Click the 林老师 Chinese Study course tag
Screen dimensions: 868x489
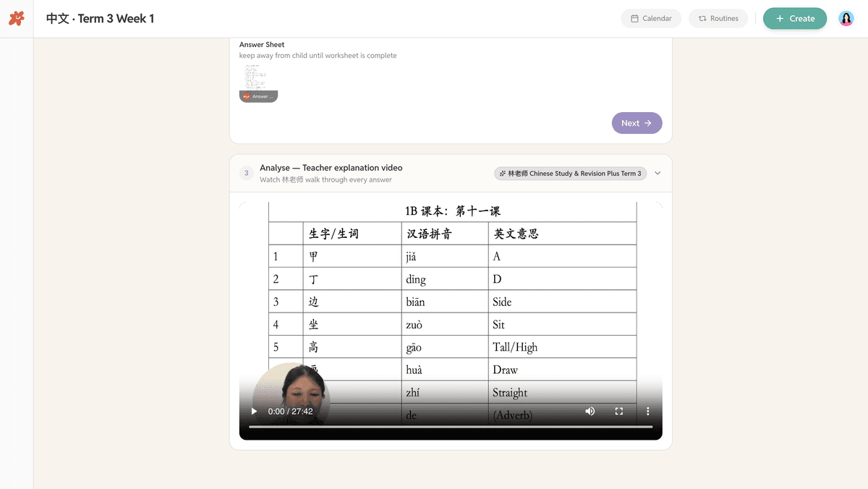[570, 174]
